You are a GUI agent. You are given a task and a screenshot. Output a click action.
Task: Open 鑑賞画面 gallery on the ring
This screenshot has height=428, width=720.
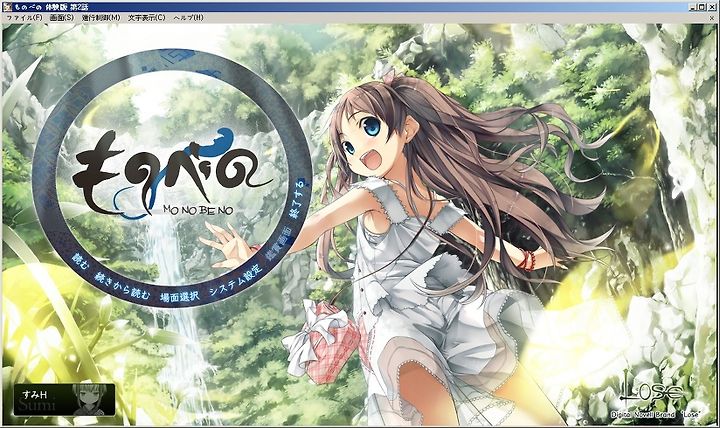(279, 244)
